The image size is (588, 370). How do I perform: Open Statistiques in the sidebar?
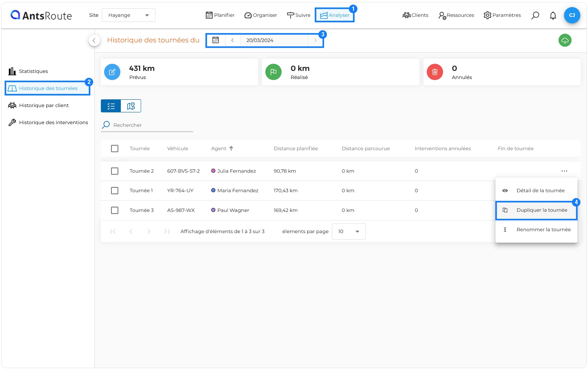pos(28,71)
